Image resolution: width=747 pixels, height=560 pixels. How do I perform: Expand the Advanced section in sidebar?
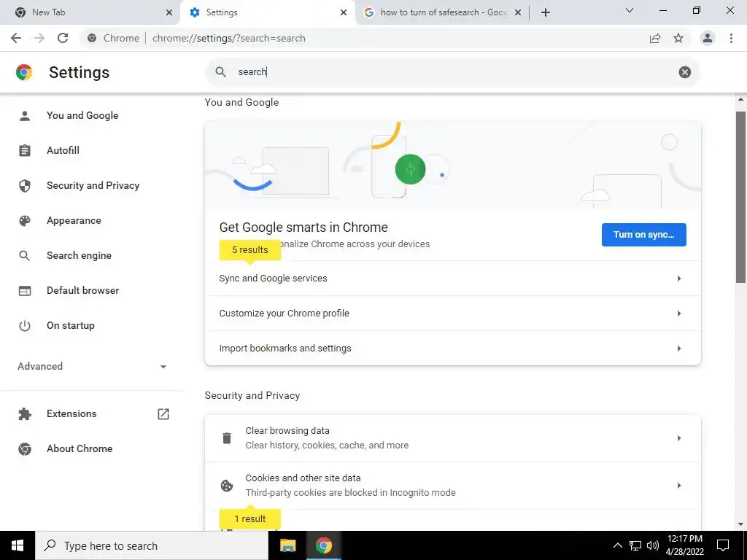(93, 367)
